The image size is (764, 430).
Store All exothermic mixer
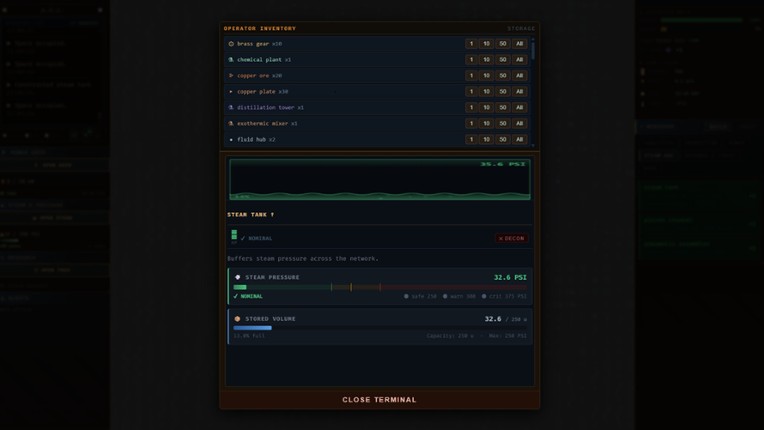click(519, 123)
